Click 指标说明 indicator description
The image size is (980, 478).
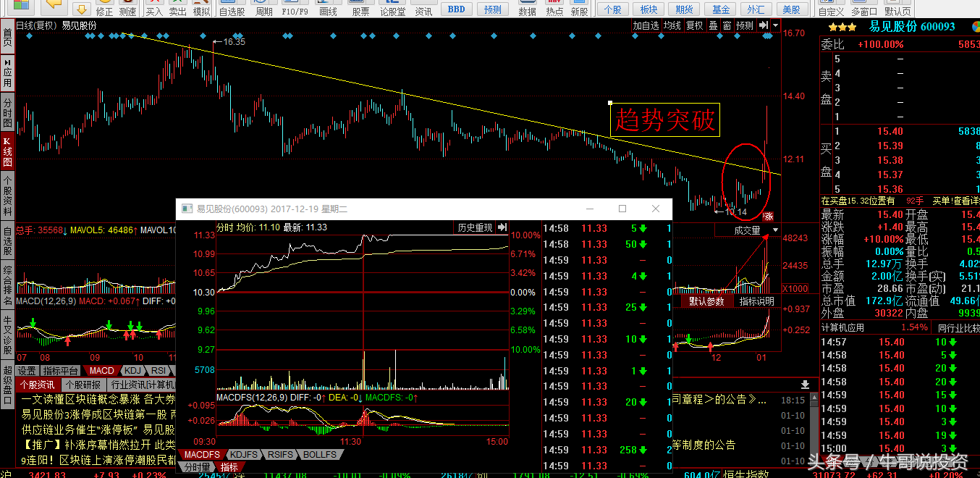[x=756, y=301]
